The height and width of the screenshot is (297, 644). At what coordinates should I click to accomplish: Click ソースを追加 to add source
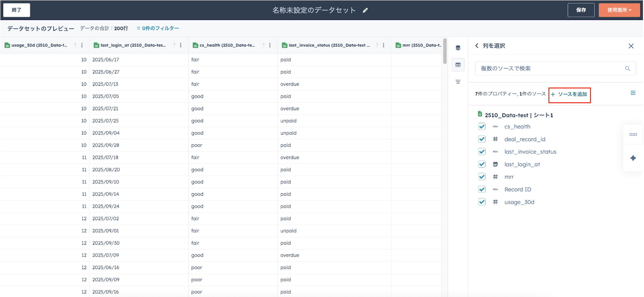570,94
